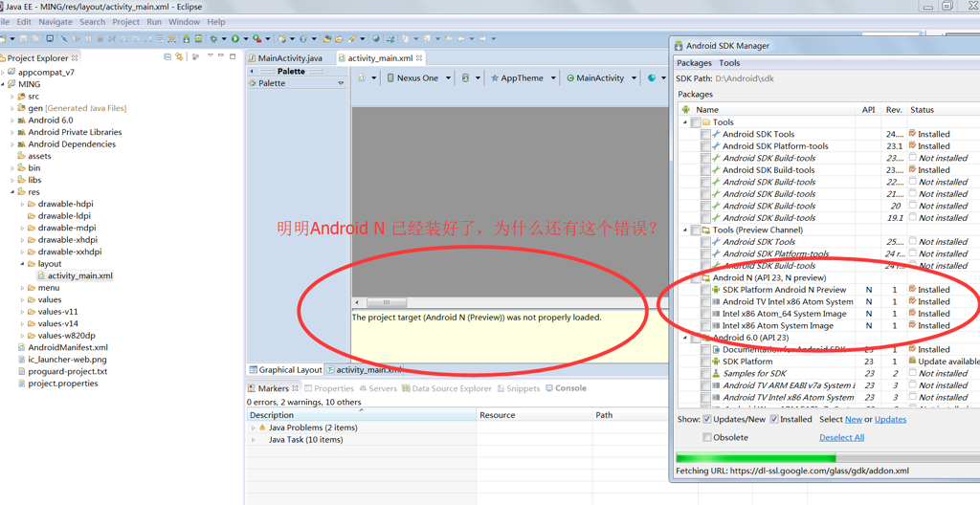Open the AppTheme theme dropdown
Screen dimensions: 980x505
click(x=553, y=78)
